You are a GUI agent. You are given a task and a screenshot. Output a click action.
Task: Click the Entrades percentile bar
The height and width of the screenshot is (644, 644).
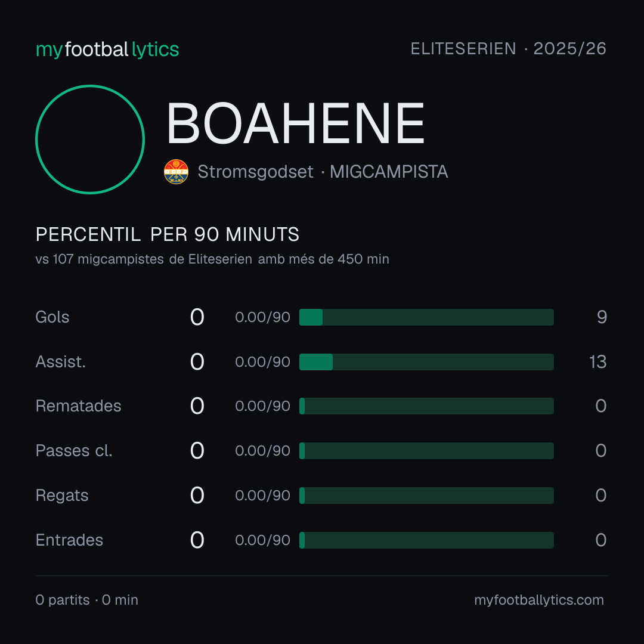pyautogui.click(x=426, y=540)
